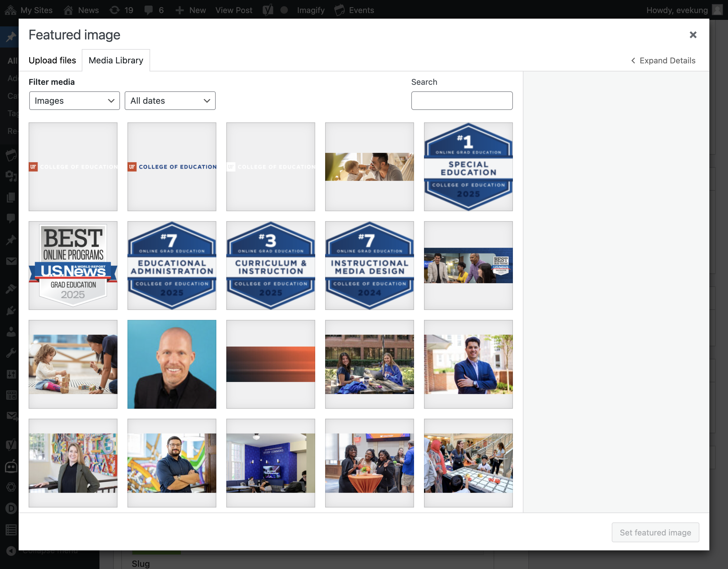Open the Images media type dropdown
The width and height of the screenshot is (728, 569).
pyautogui.click(x=74, y=101)
